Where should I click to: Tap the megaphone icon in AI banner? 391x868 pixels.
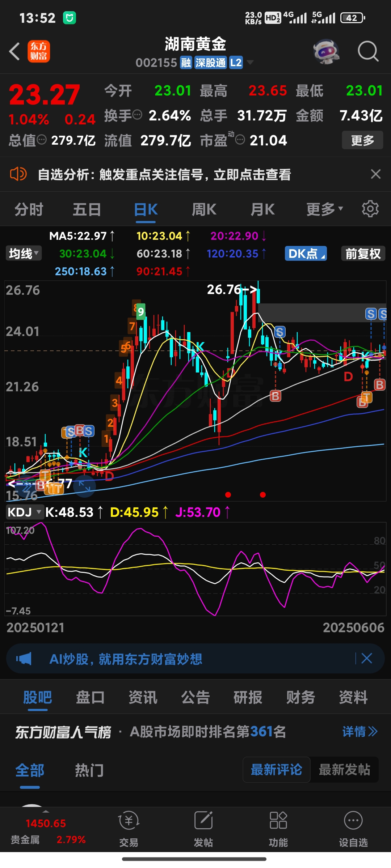[24, 659]
